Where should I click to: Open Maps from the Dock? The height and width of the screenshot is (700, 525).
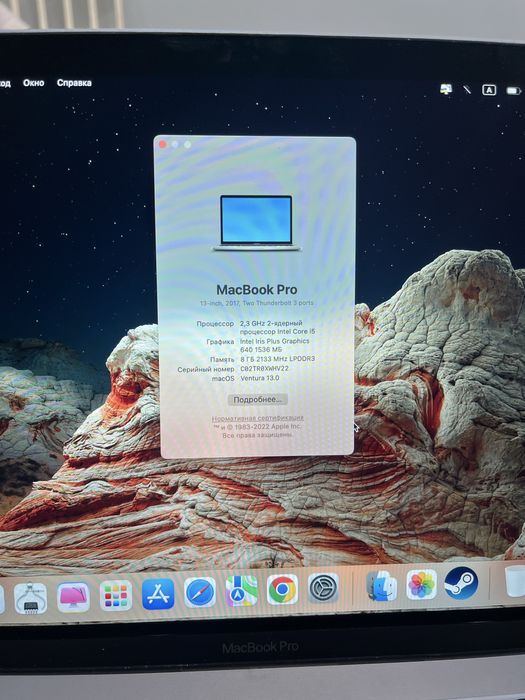241,591
